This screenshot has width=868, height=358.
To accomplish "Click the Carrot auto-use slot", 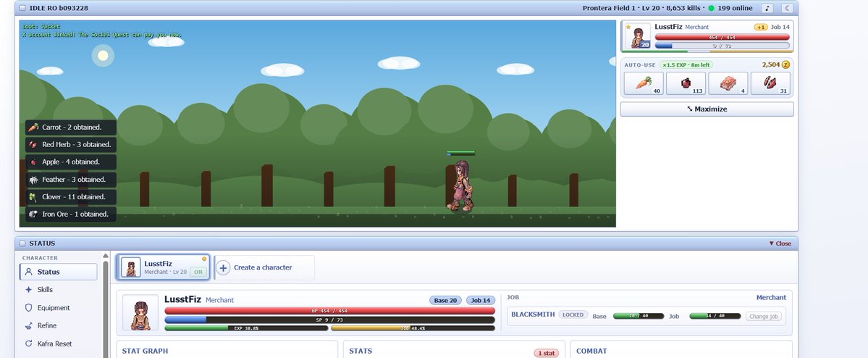I will [x=644, y=83].
